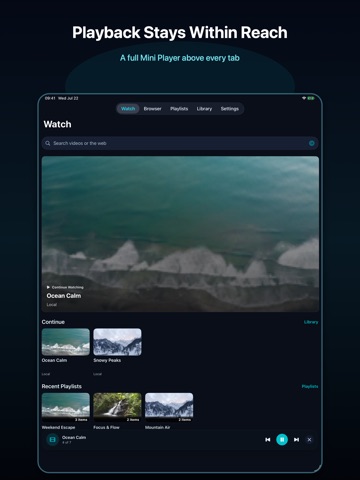Open the Mountain Air playlist
This screenshot has height=480, width=360.
169,407
